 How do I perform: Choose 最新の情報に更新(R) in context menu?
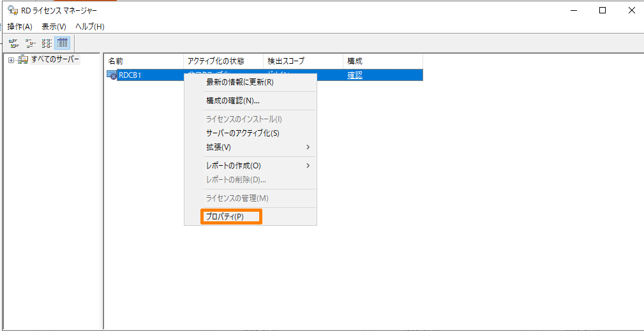coord(250,82)
